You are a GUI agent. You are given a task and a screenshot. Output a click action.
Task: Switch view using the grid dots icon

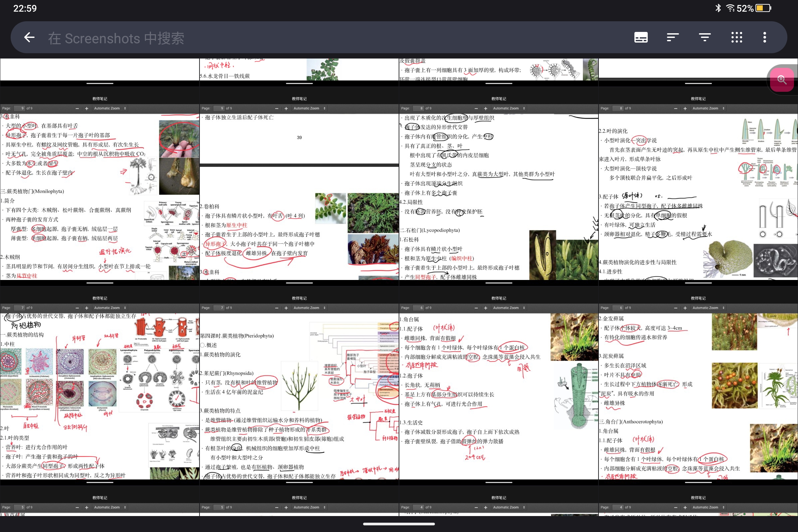[736, 37]
